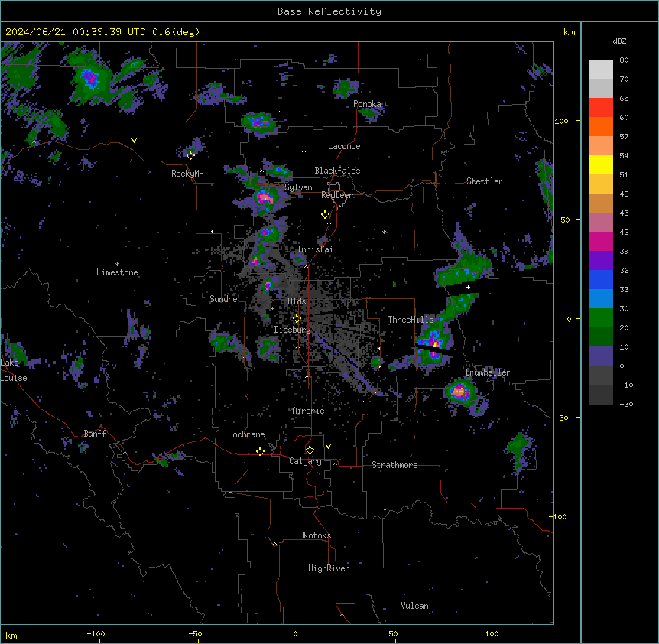This screenshot has height=644, width=659.
Task: Click the Calgary city label
Action: [x=306, y=461]
